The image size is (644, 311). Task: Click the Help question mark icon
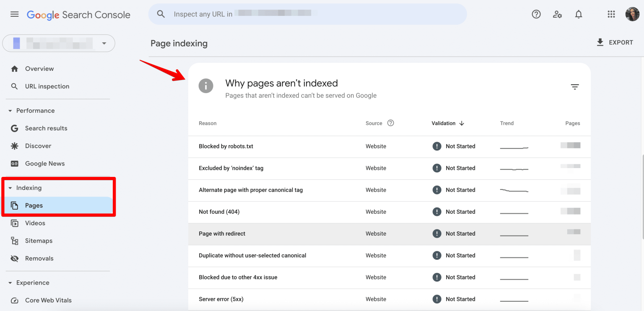coord(536,14)
